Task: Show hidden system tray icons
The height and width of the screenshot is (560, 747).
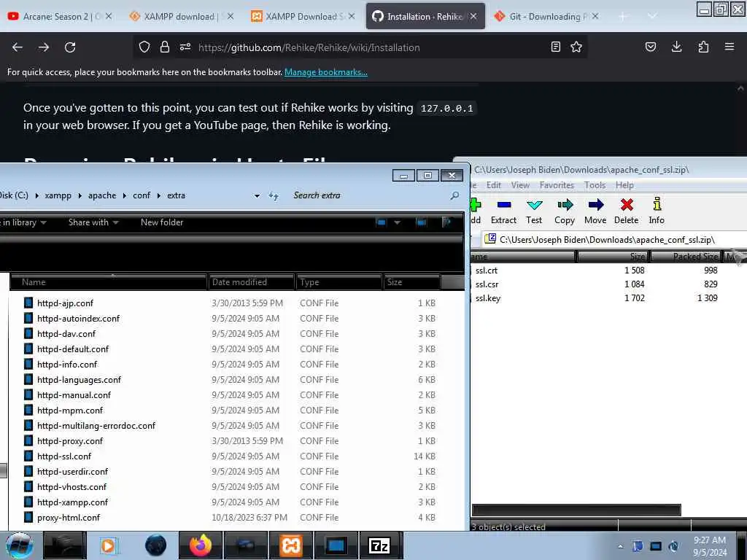Action: [620, 547]
